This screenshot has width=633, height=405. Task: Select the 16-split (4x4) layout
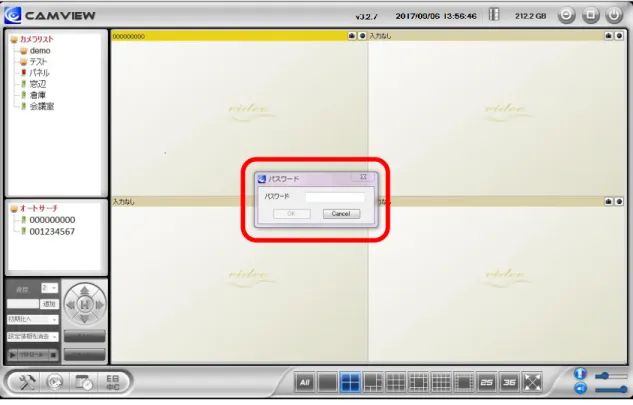coord(441,382)
